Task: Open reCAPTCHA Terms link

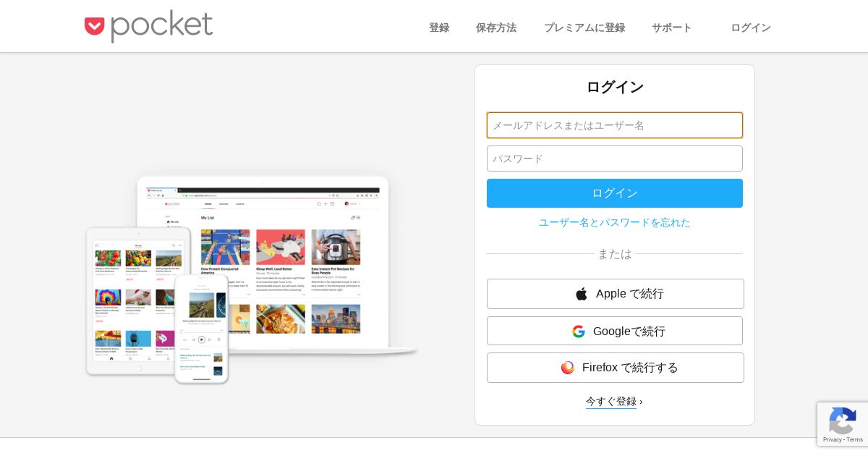Action: [x=855, y=439]
